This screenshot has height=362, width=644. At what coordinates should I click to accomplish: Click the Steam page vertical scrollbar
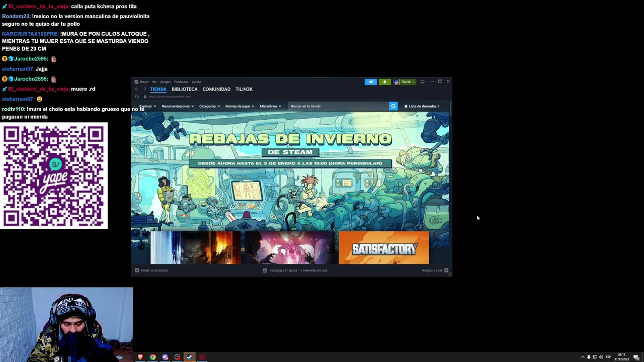450,109
